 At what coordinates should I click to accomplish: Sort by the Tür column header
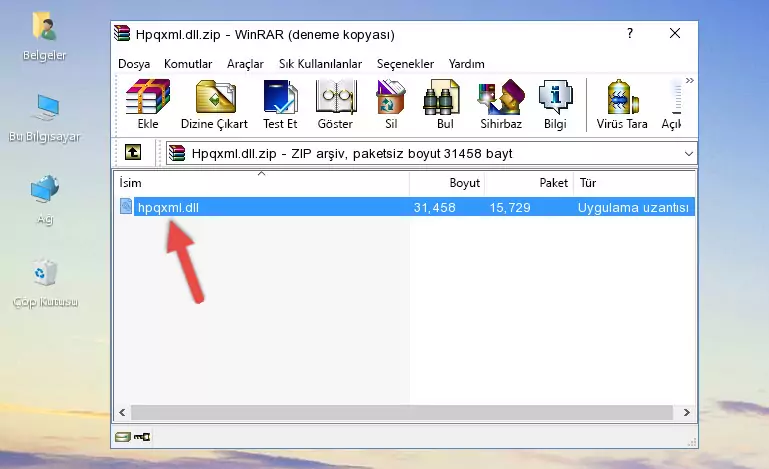point(634,182)
